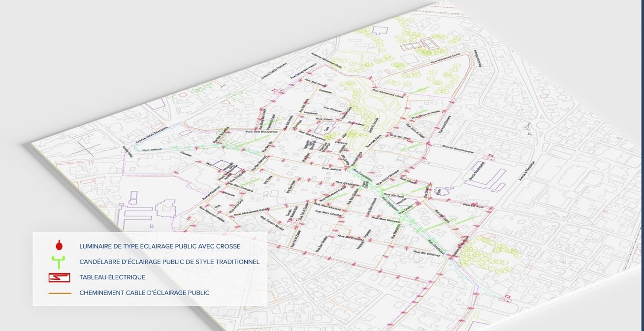
Task: Click the T3 electrical panel marker
Action: coord(506,300)
